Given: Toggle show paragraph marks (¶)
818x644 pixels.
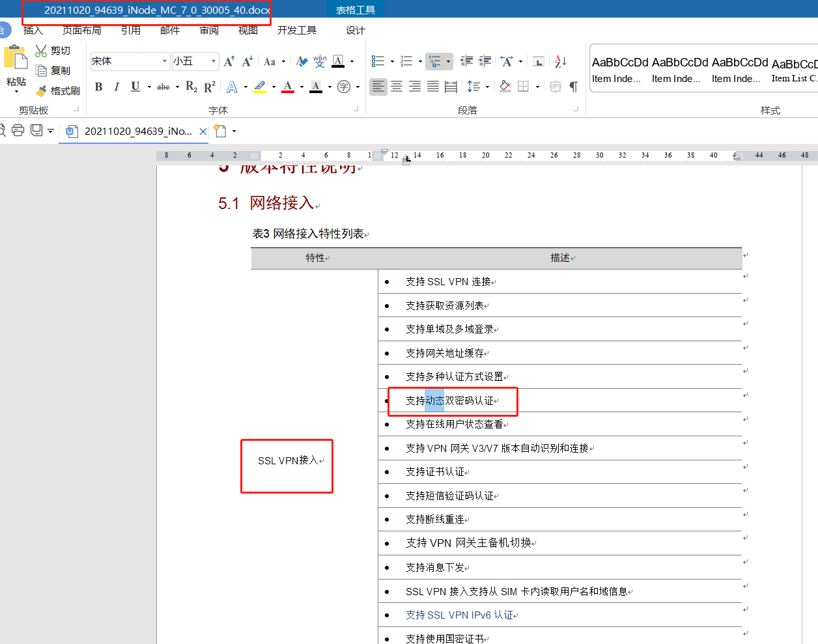Looking at the screenshot, I should tap(573, 87).
